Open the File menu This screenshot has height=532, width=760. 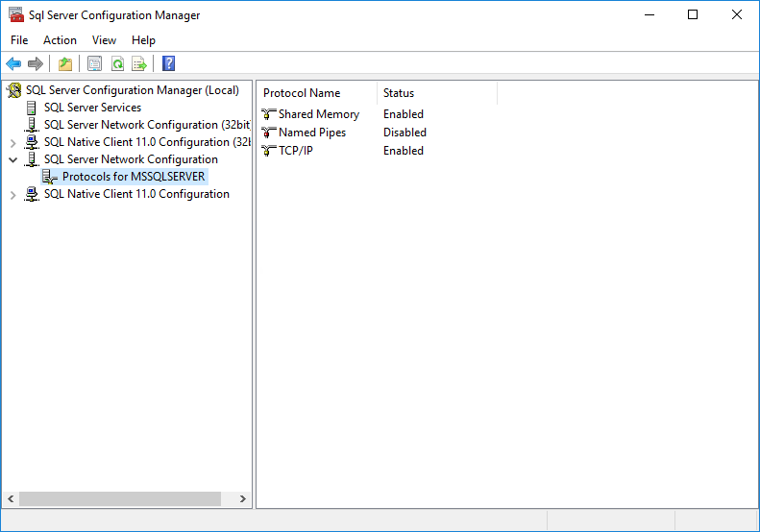coord(19,40)
